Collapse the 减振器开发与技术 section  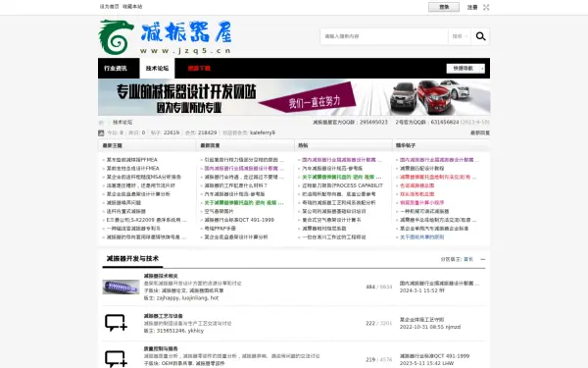[x=482, y=259]
